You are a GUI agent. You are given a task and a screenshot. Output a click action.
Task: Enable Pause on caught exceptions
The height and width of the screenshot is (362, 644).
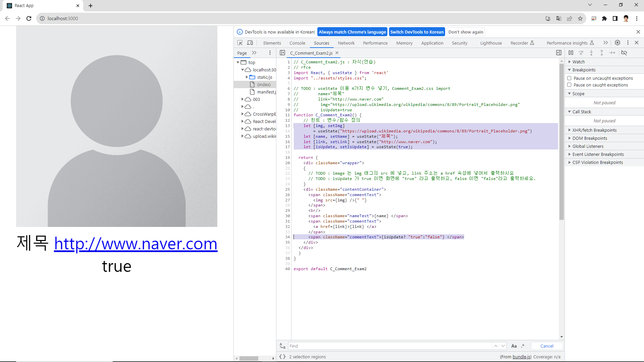(569, 85)
